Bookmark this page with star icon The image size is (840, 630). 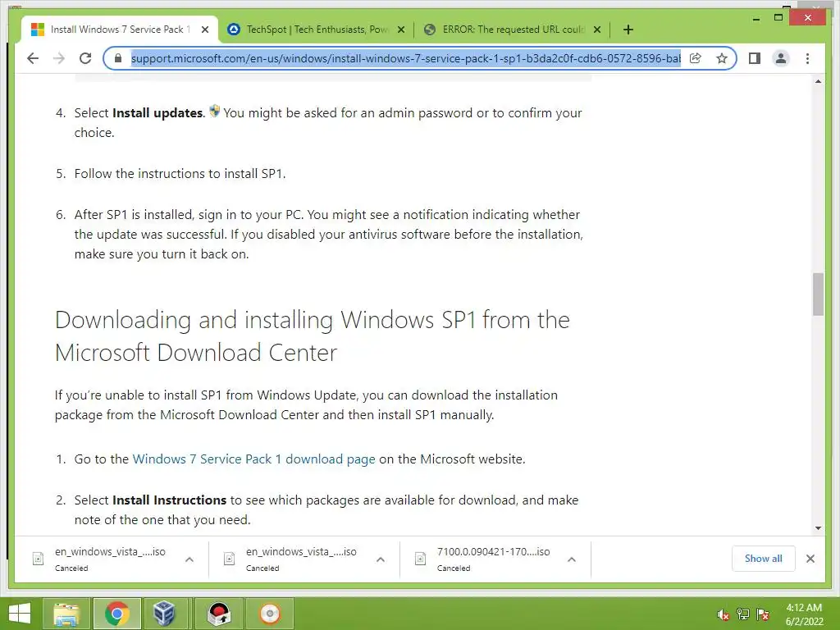(722, 58)
